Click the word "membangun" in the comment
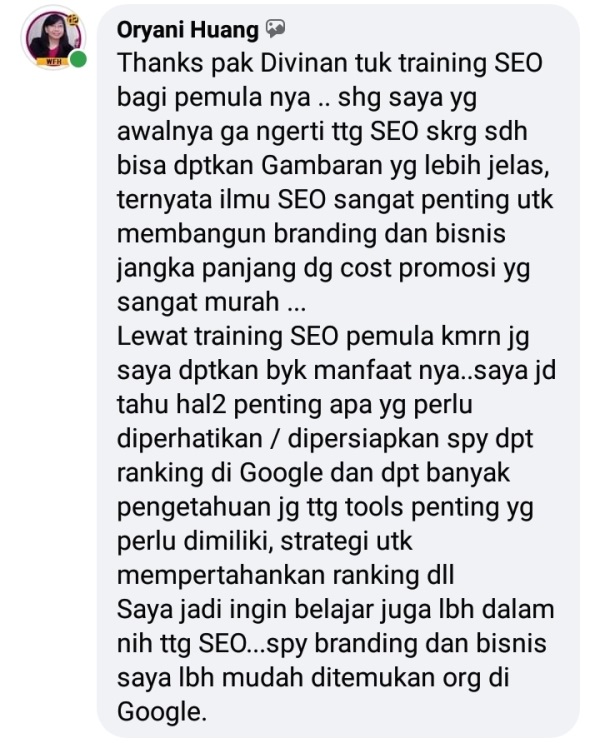 (191, 234)
